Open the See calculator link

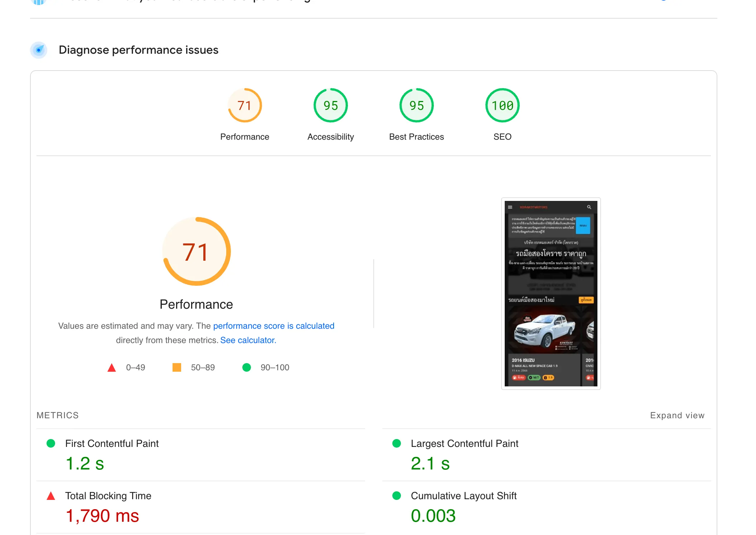[248, 340]
